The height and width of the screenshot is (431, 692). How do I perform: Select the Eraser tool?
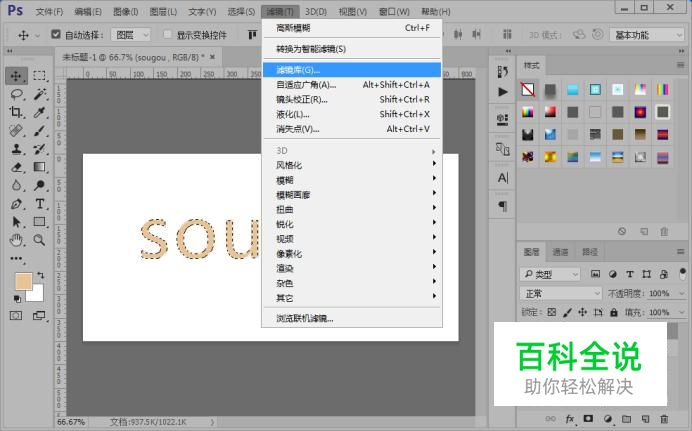tap(16, 167)
